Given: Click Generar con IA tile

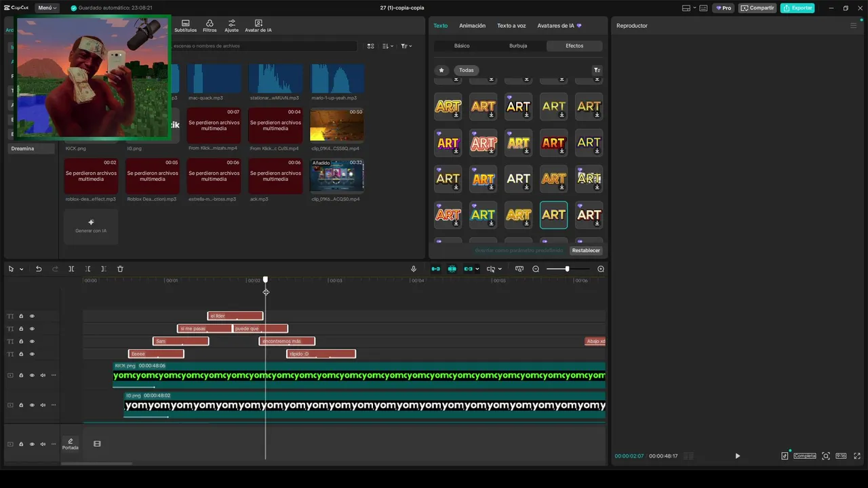Looking at the screenshot, I should pyautogui.click(x=91, y=226).
